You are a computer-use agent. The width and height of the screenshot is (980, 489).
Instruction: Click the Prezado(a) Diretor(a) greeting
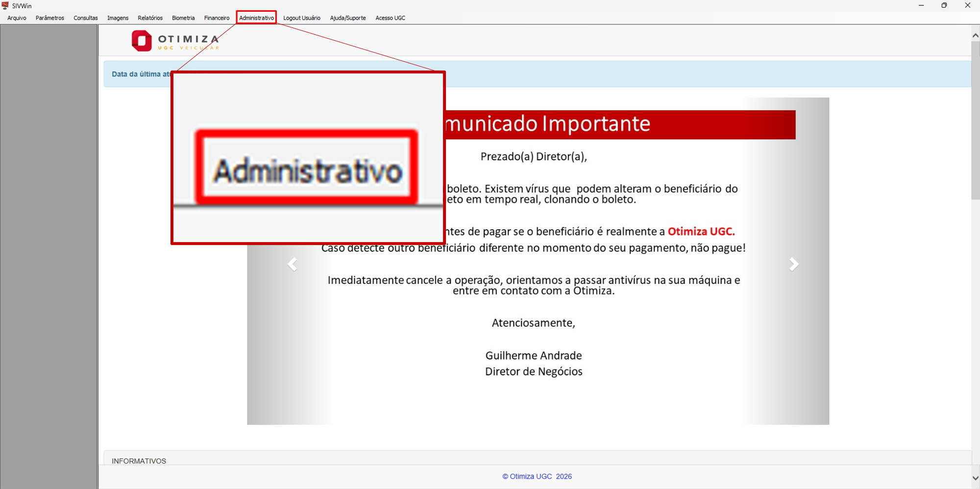pos(534,157)
